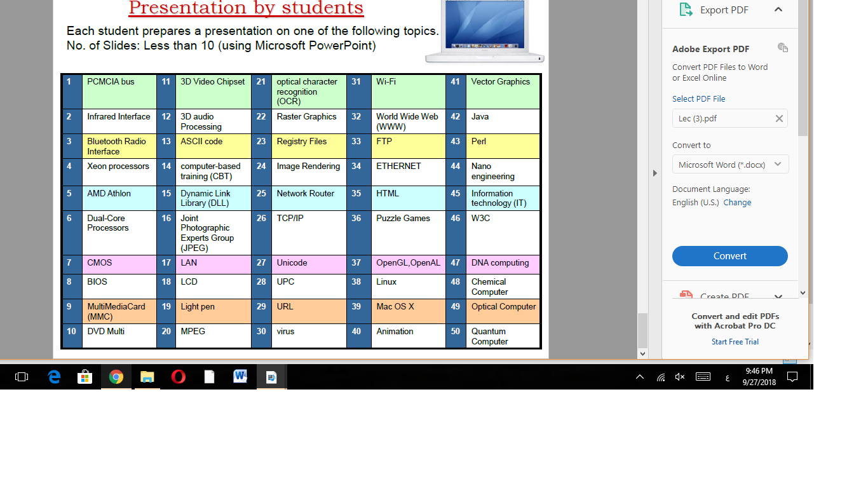Screen dimensions: 868x488
Task: Click the Export PDF tool icon
Action: tap(686, 10)
